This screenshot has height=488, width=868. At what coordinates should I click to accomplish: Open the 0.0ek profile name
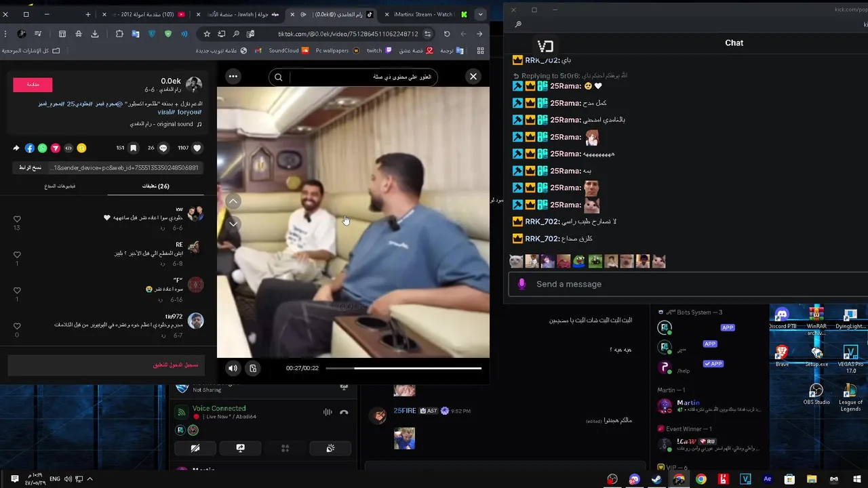(171, 81)
